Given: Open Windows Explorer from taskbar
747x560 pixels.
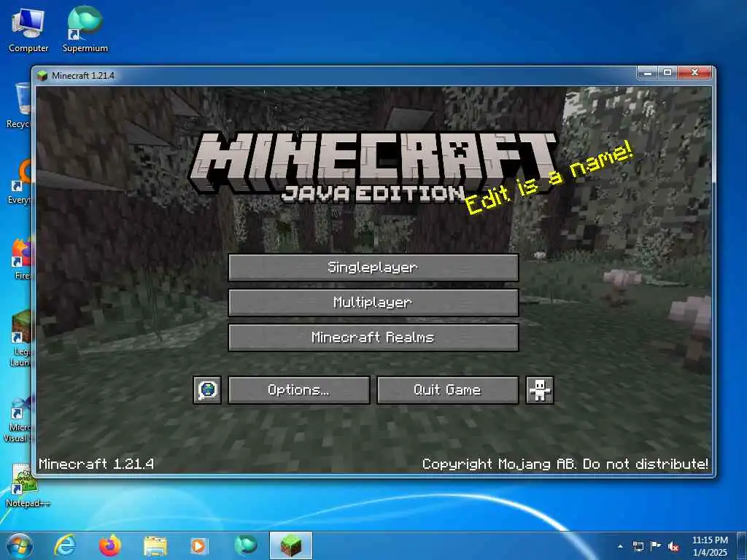Looking at the screenshot, I should point(155,545).
